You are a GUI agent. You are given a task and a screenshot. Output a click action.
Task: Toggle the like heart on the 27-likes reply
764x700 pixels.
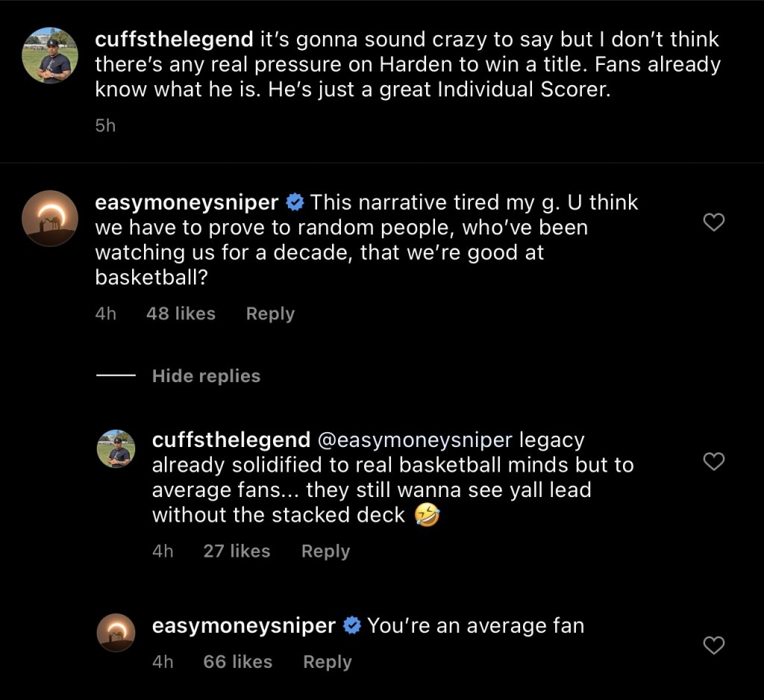(714, 463)
